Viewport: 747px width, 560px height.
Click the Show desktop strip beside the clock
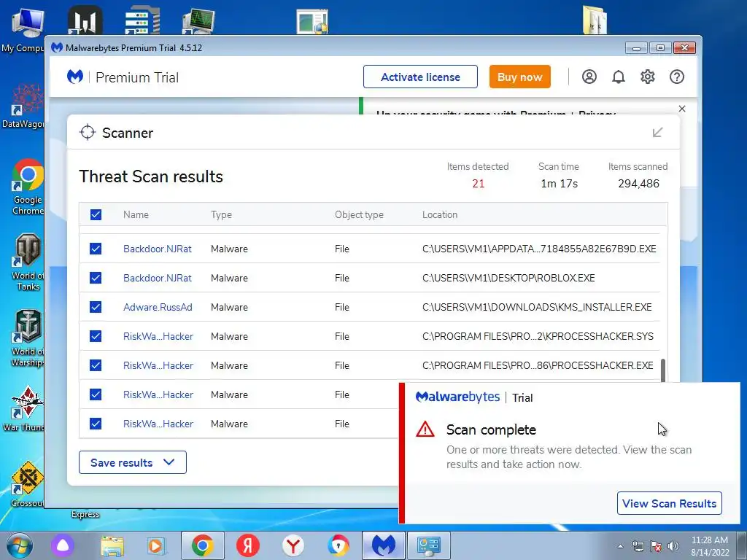coord(742,545)
